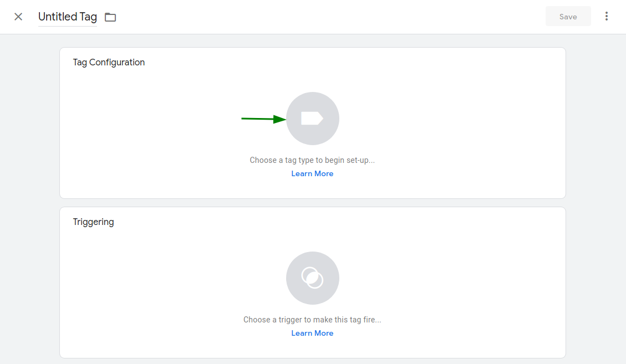Viewport: 626px width, 364px height.
Task: Select the Tag Configuration heading
Action: click(109, 62)
